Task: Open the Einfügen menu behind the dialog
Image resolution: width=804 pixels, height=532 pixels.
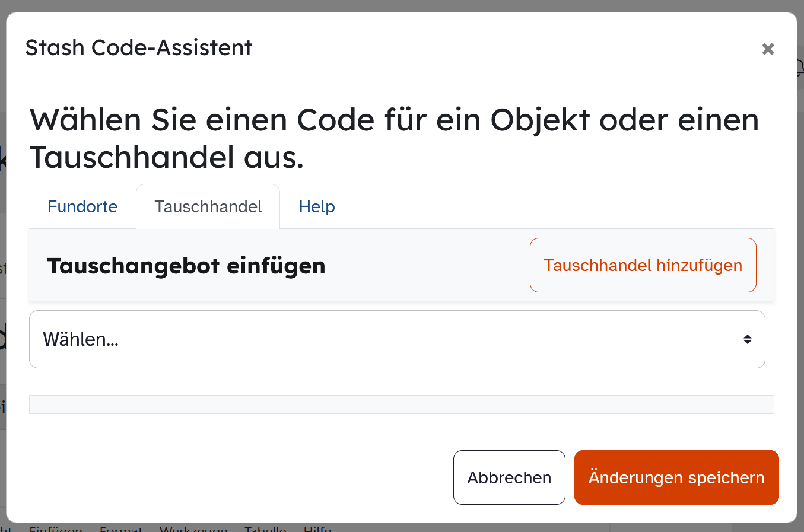Action: [56, 528]
